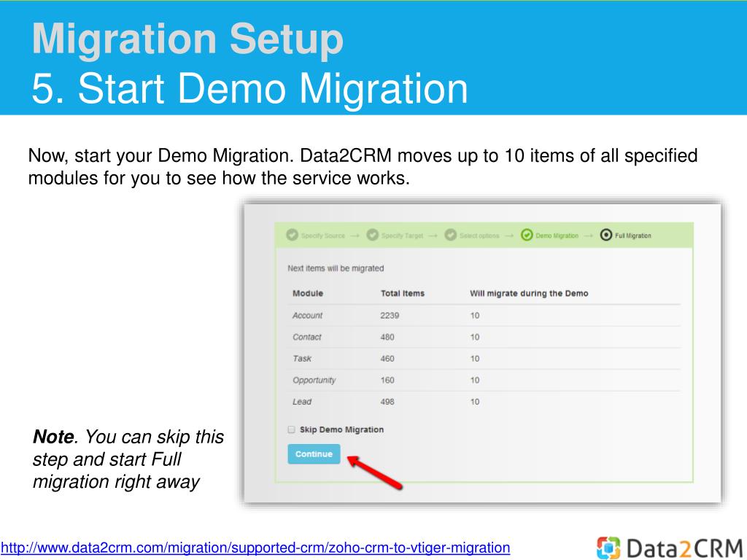Click the demo count 10 in Lead row
747x560 pixels.
pos(475,402)
